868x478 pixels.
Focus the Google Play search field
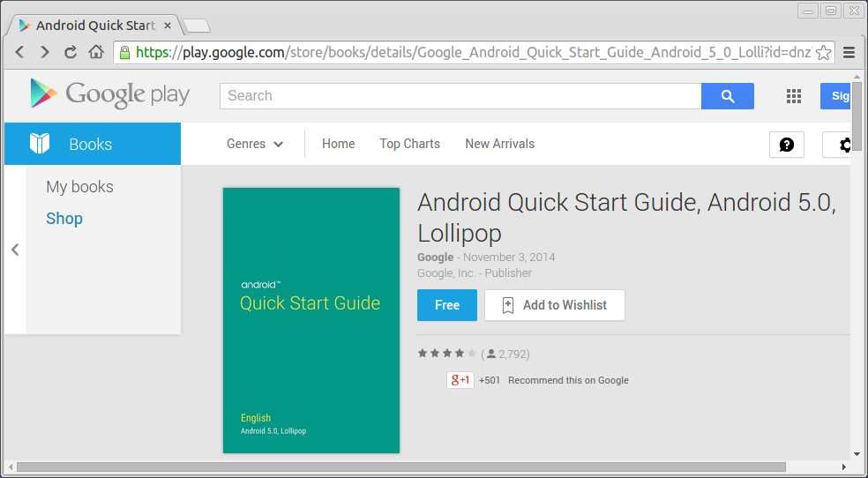(460, 96)
